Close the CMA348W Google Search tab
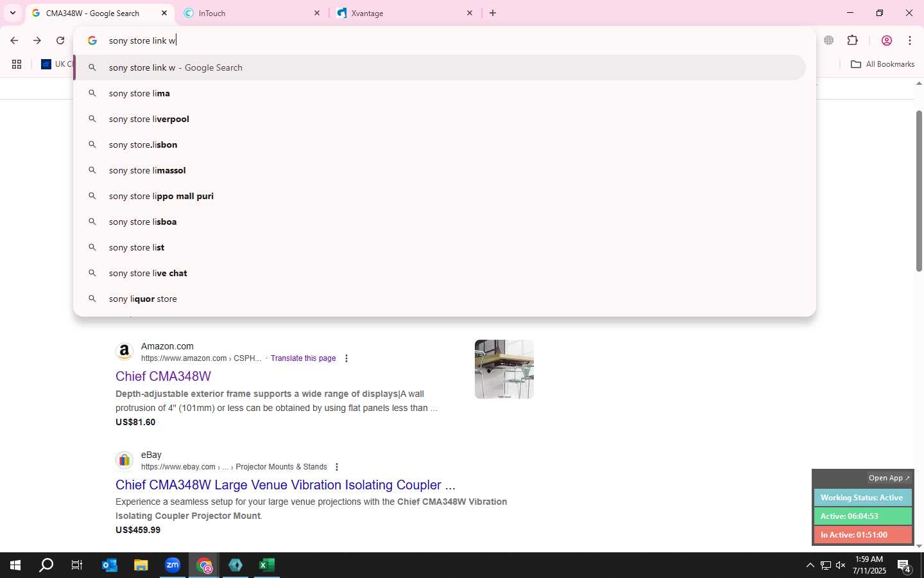The height and width of the screenshot is (578, 924). pyautogui.click(x=164, y=13)
